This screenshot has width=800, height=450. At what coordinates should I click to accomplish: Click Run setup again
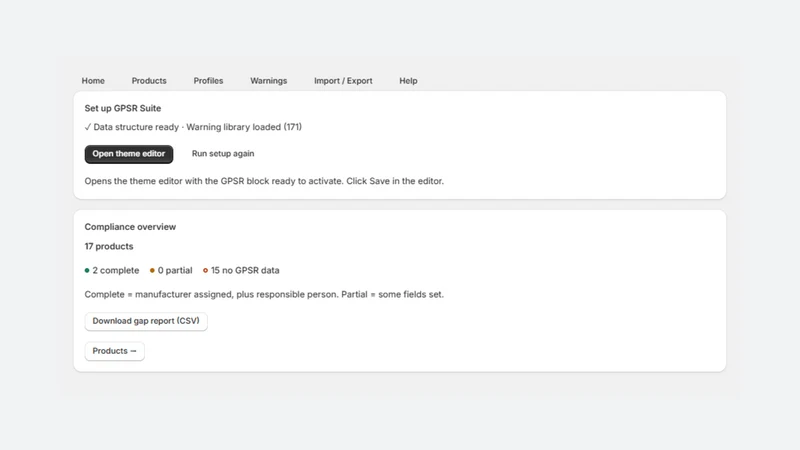[223, 154]
